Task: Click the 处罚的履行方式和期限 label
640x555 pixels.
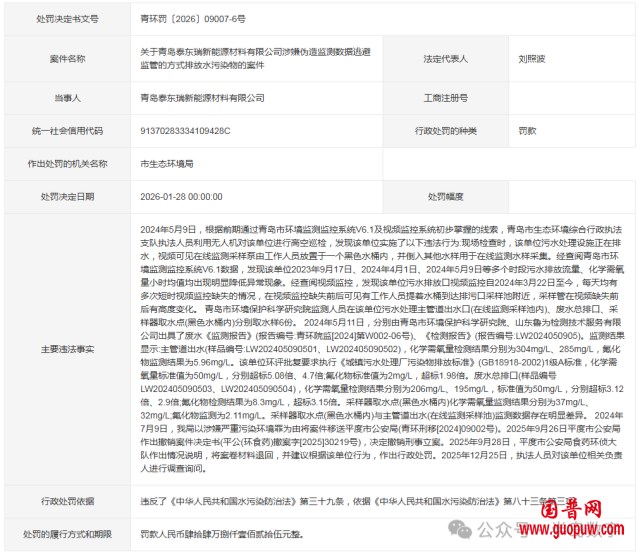Action: coord(67,534)
